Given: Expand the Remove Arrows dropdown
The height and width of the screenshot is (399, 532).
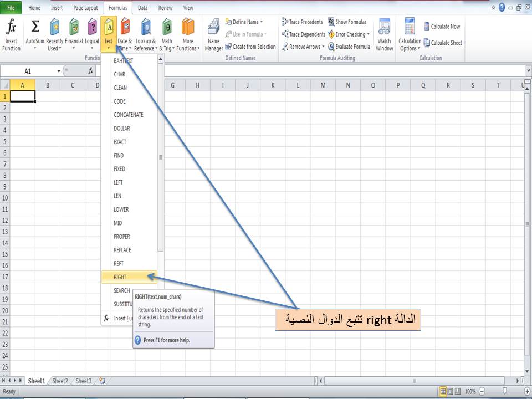Looking at the screenshot, I should click(323, 47).
